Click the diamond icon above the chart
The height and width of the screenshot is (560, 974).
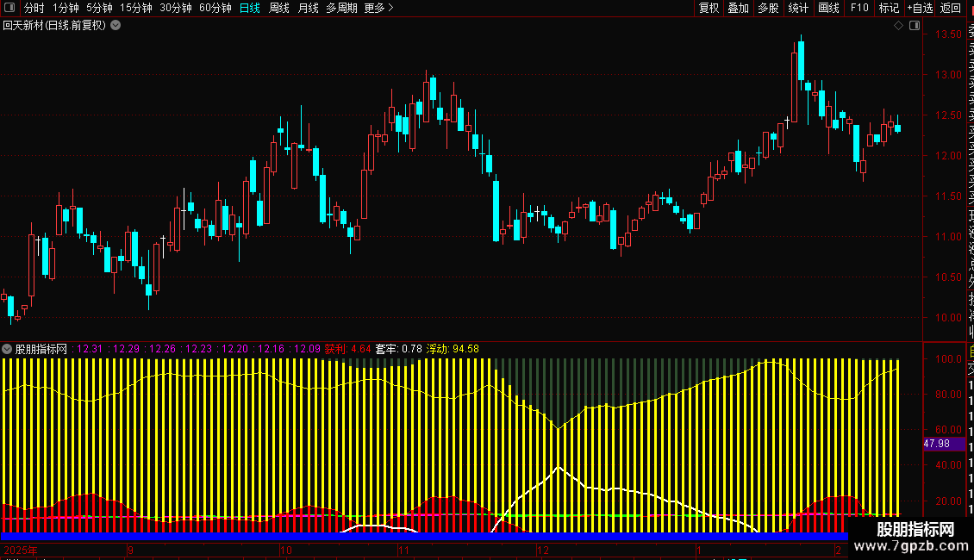click(x=898, y=26)
